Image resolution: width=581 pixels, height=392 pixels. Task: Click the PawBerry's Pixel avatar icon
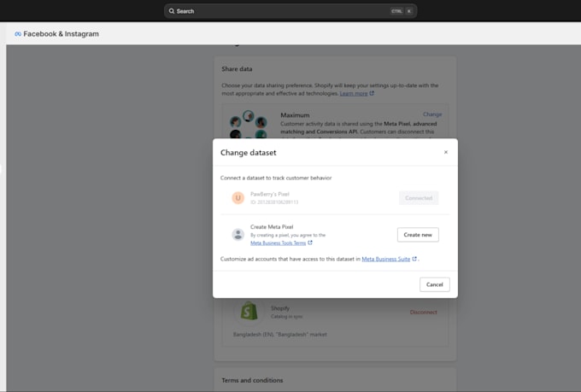coord(238,198)
